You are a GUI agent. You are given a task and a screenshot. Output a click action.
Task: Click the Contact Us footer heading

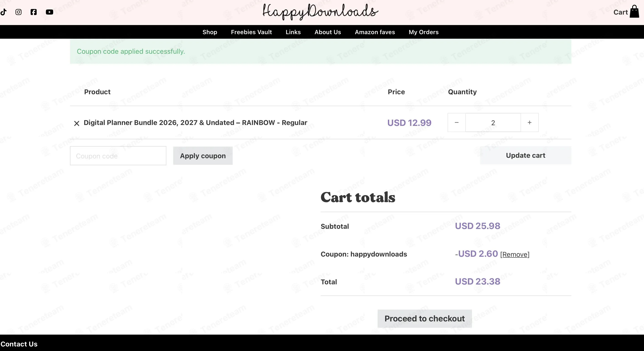[19, 344]
